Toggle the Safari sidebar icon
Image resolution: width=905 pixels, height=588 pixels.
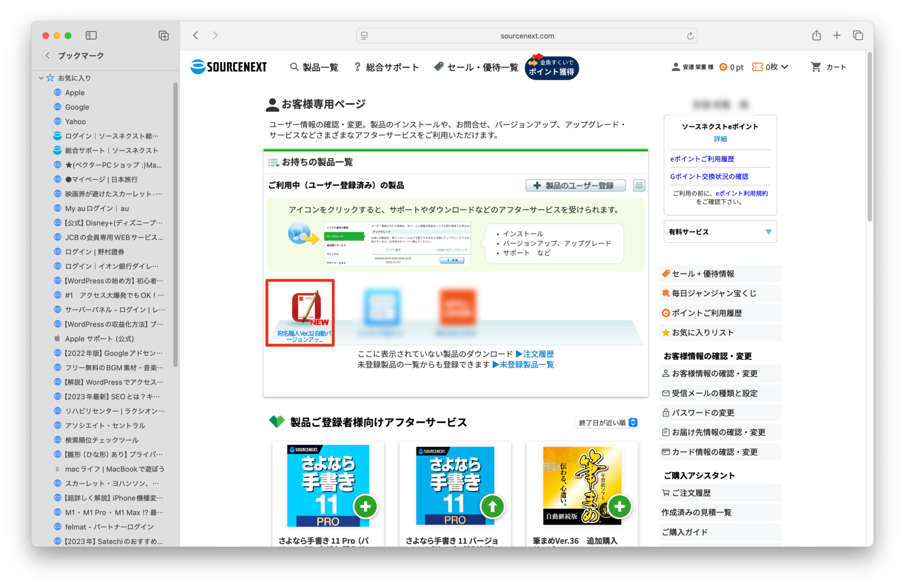click(91, 35)
